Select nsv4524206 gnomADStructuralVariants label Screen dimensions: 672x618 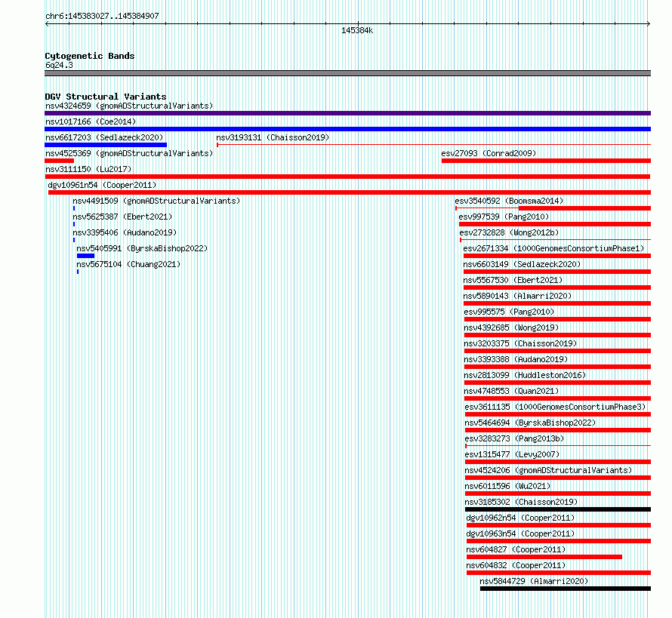548,470
